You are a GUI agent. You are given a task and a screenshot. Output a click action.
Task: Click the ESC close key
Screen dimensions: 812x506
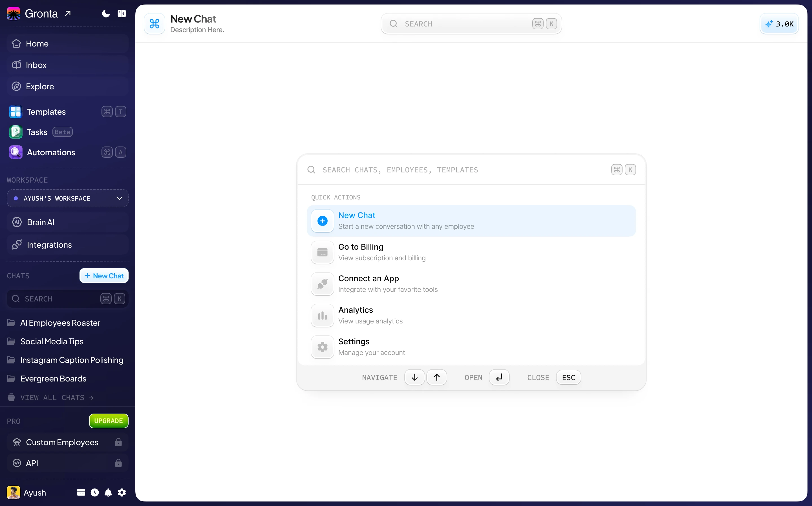[569, 378]
